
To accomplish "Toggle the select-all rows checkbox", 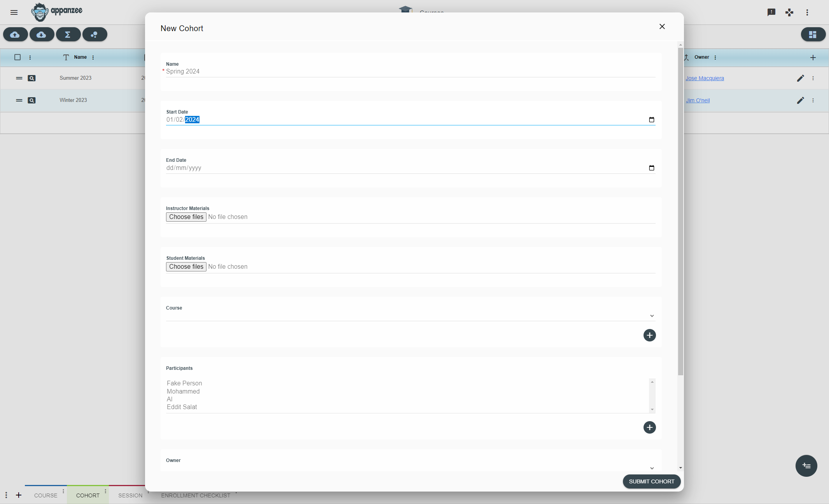I will click(17, 57).
